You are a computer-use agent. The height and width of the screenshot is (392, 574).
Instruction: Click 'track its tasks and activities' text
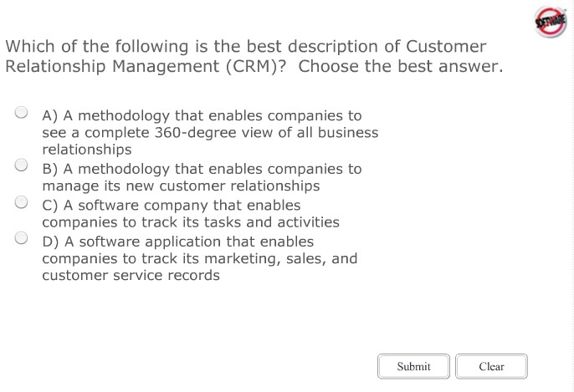click(x=190, y=222)
